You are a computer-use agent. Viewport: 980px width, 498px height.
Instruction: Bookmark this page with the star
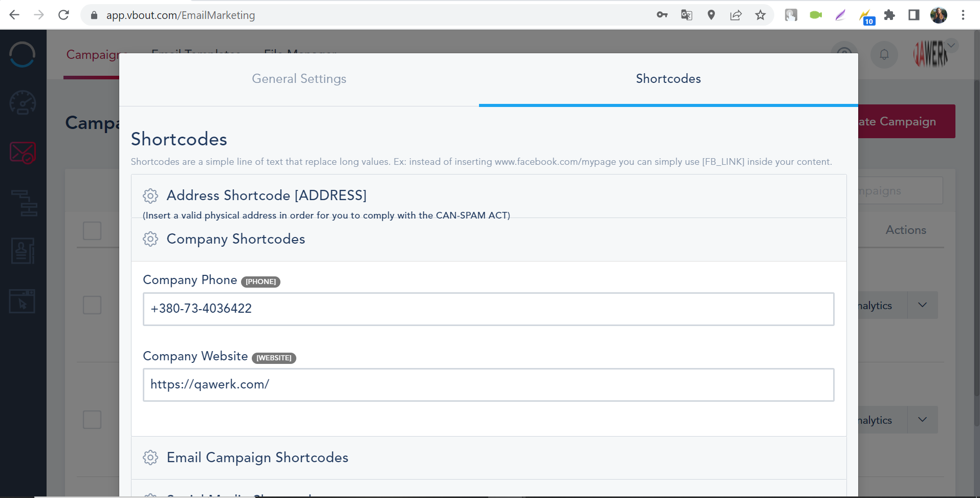coord(760,15)
